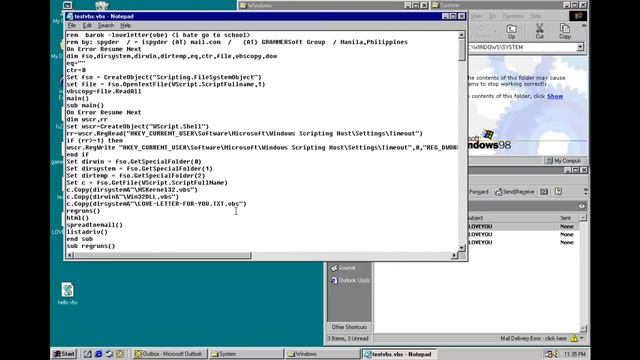Open dropdown arrow next to delivery warning
Image resolution: width=640 pixels, height=360 pixels.
click(582, 338)
